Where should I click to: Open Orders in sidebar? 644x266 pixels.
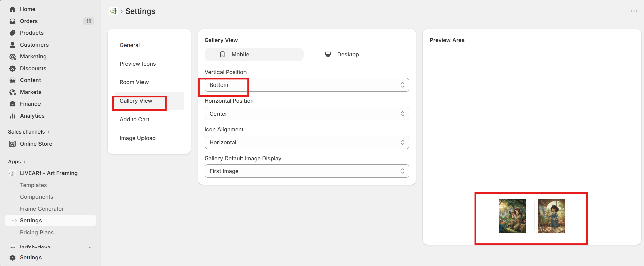50,21
